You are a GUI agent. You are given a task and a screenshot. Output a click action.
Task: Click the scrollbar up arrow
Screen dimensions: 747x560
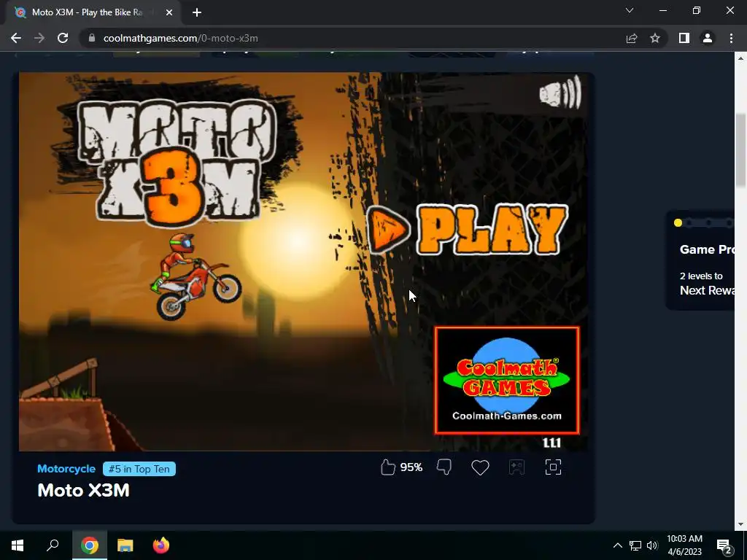(x=740, y=58)
